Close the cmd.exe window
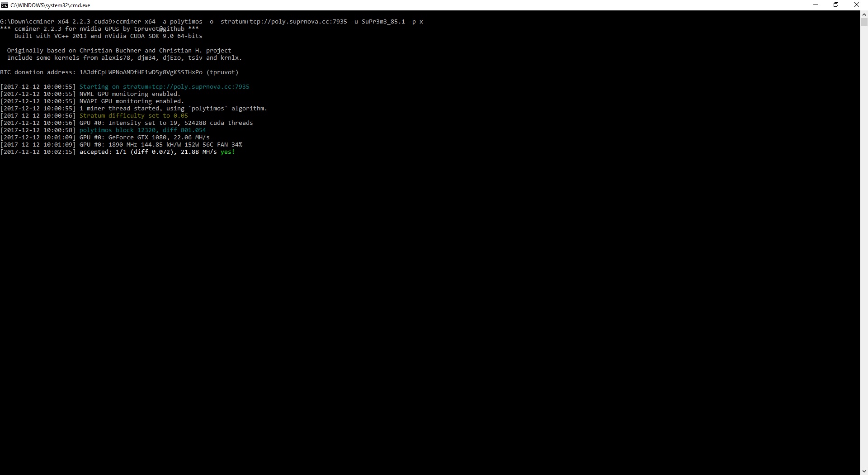This screenshot has width=868, height=475. click(x=856, y=5)
